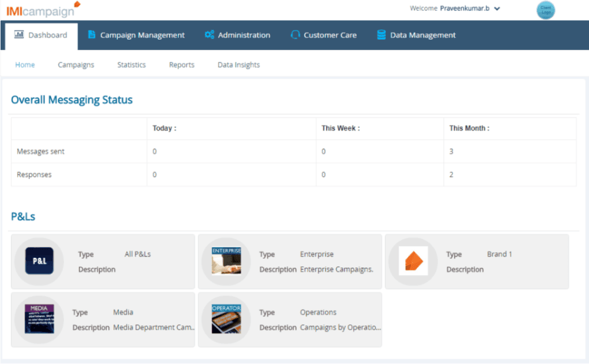Click Messages sent Today value 0
Viewport: 589px width, 364px height.
click(154, 151)
